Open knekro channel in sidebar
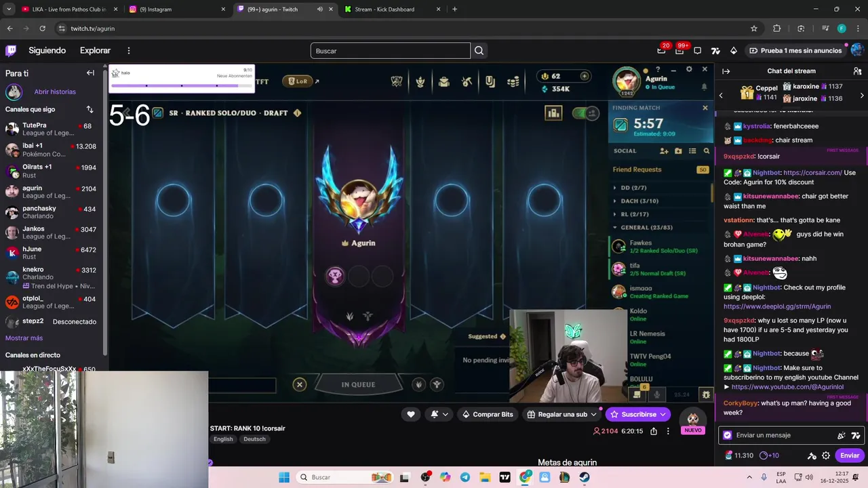This screenshot has height=488, width=868. [51, 277]
